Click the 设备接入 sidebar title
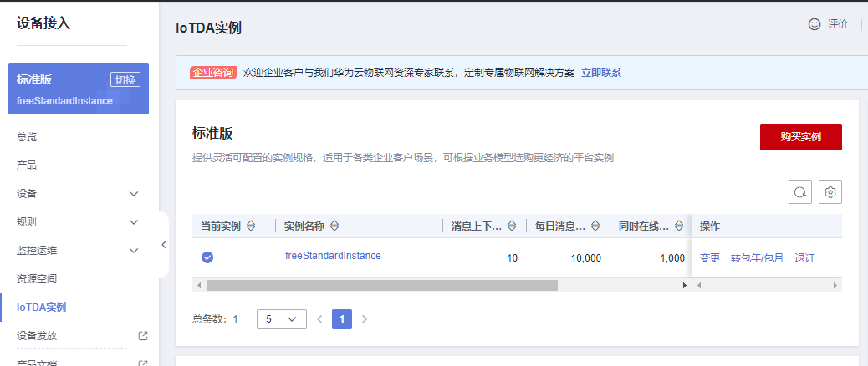The image size is (868, 366). (43, 23)
